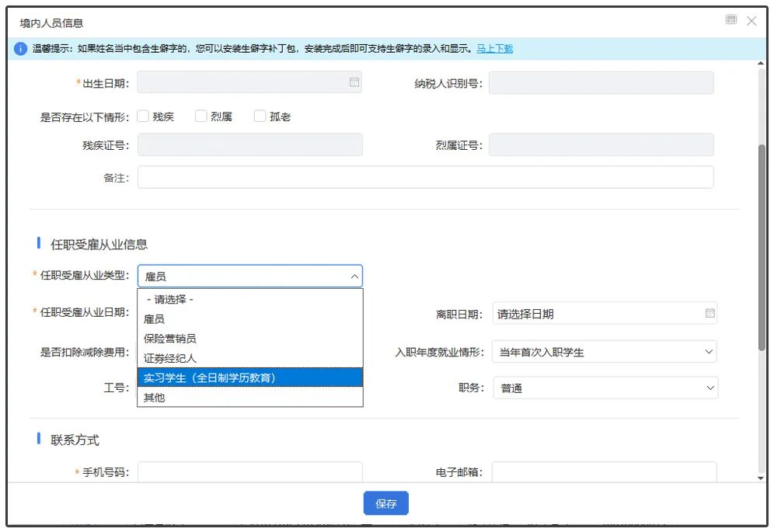This screenshot has width=774, height=532.
Task: Choose 保险营销员 from the dropdown list
Action: click(x=249, y=339)
